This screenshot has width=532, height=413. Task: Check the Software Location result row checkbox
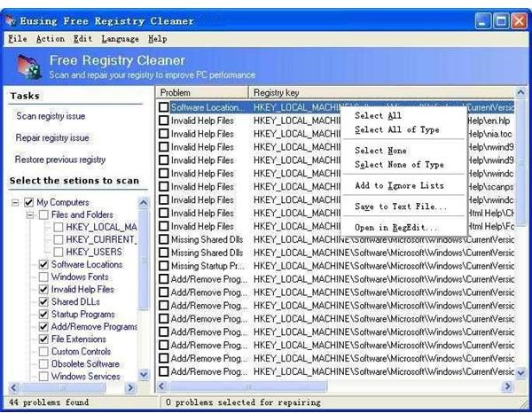click(x=163, y=107)
